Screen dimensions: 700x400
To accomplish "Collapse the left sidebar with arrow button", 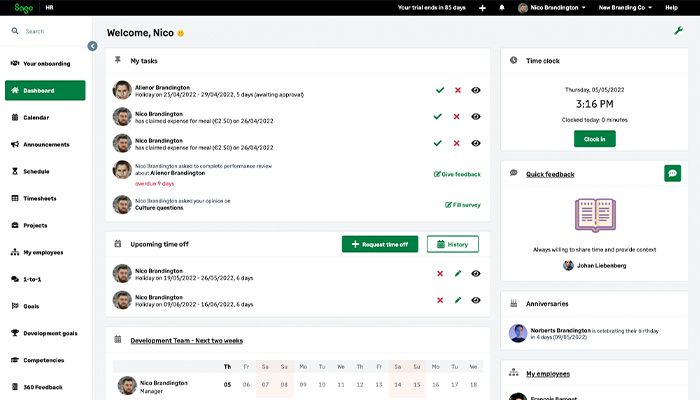I will coord(92,46).
